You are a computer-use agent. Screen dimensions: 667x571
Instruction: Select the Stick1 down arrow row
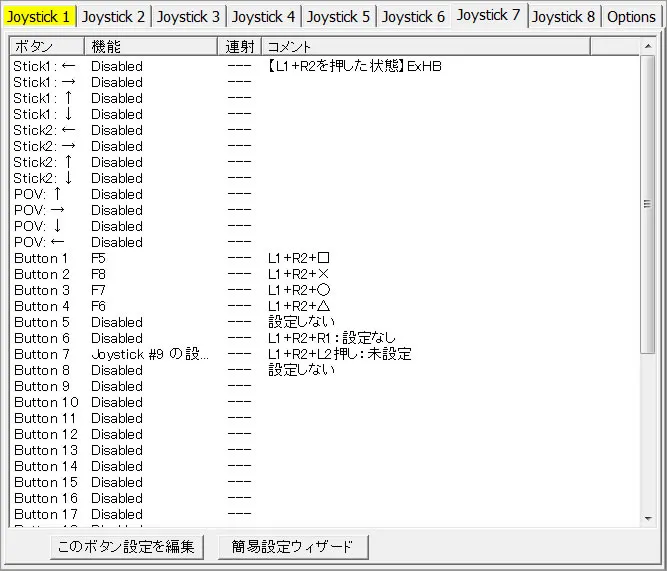click(x=324, y=114)
